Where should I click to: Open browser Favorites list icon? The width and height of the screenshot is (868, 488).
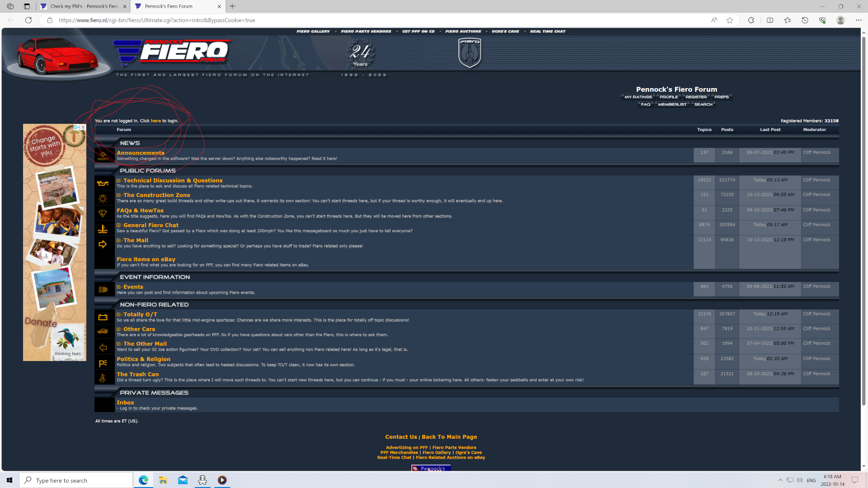788,20
